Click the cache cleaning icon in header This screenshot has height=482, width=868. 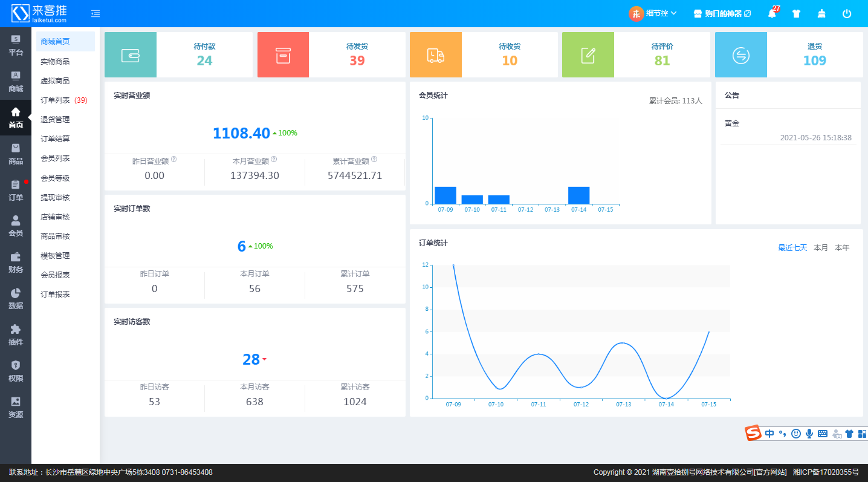point(821,13)
